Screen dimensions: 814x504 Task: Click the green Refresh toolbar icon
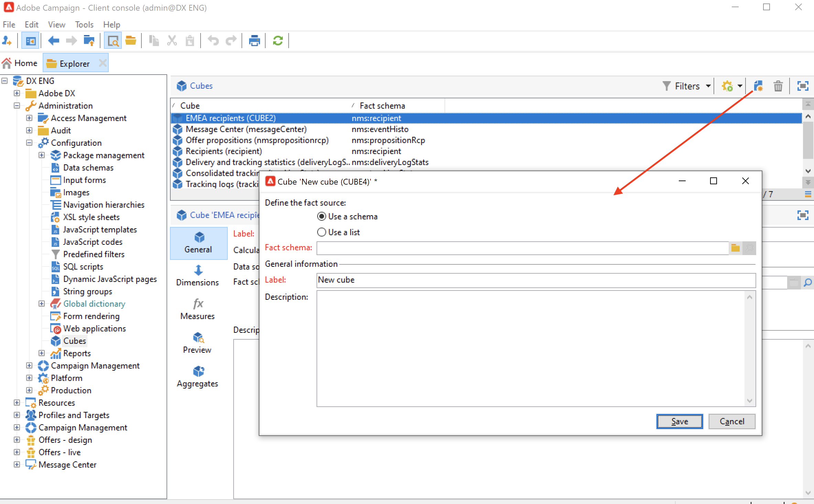pos(278,41)
